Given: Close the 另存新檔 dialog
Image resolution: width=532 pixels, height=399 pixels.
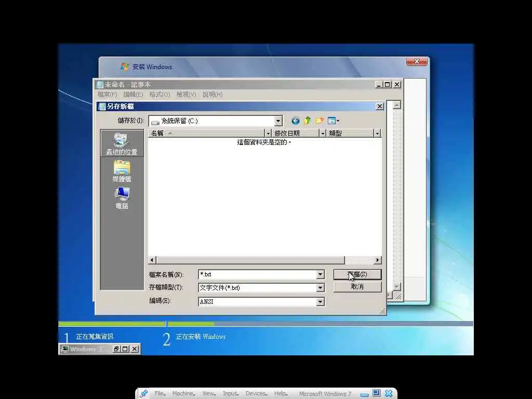Looking at the screenshot, I should [x=380, y=107].
